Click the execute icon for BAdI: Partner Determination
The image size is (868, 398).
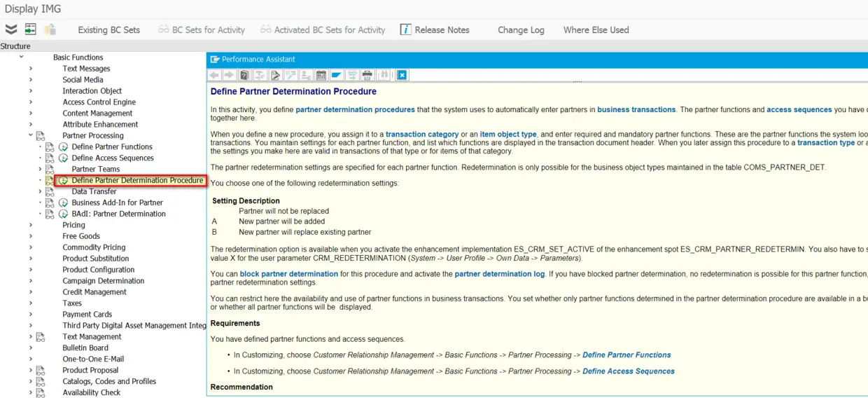tap(63, 214)
